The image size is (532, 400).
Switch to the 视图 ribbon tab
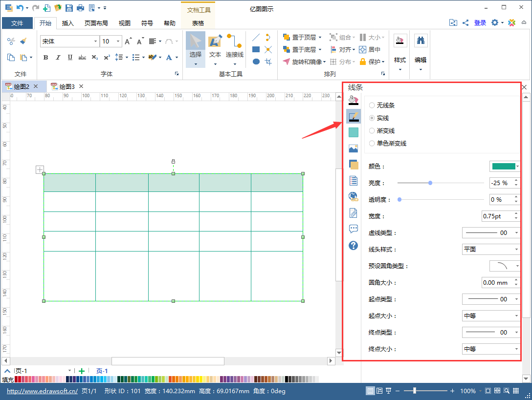pos(125,23)
